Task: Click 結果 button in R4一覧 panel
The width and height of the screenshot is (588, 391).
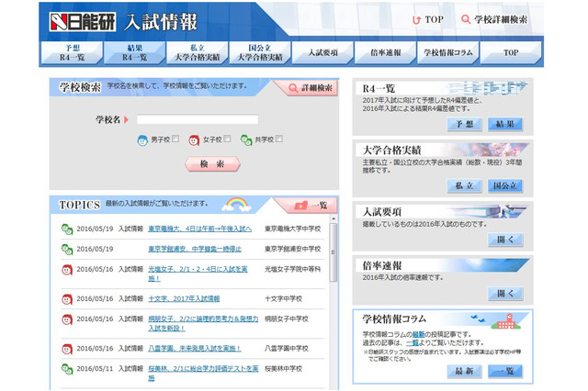Action: (x=504, y=124)
